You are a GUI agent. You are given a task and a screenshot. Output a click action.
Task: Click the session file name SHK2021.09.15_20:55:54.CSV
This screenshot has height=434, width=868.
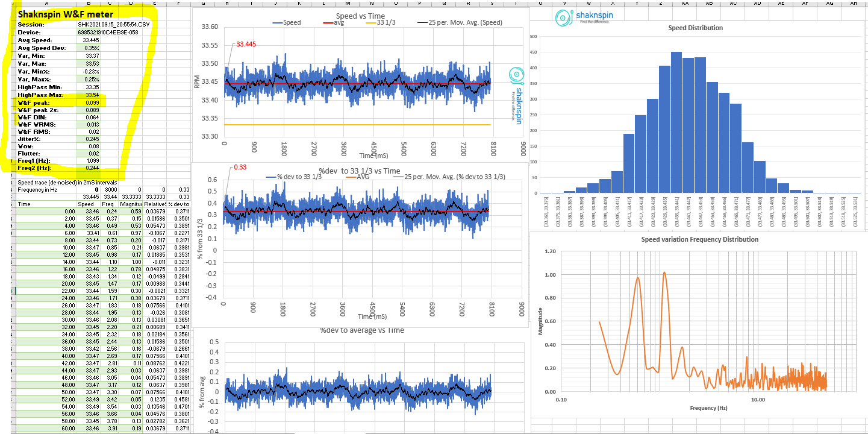click(x=113, y=24)
